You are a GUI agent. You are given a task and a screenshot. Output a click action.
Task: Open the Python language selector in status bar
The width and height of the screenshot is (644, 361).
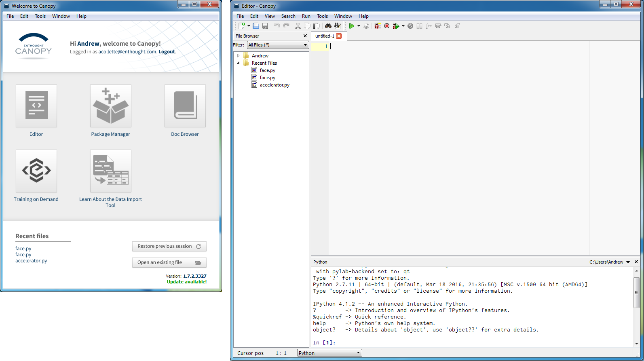pos(329,353)
